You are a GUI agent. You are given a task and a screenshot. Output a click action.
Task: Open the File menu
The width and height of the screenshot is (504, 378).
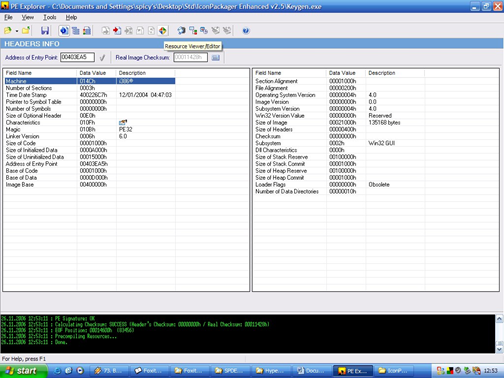pos(8,17)
